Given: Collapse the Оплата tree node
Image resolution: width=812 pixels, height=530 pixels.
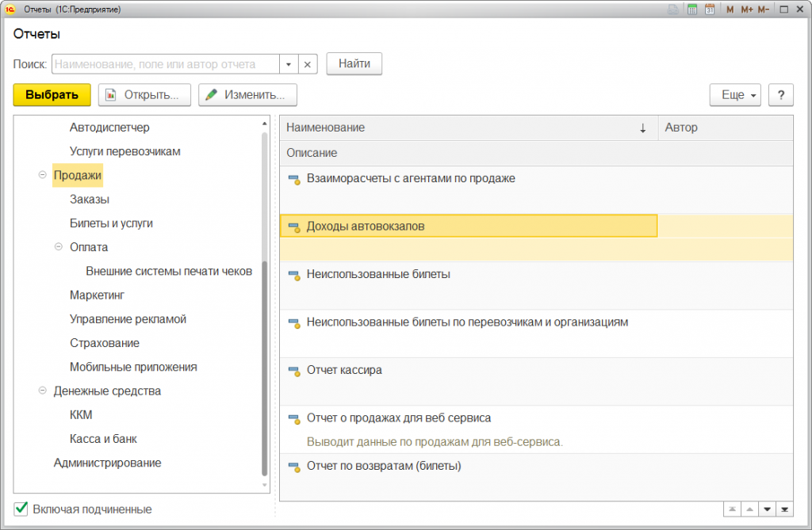Looking at the screenshot, I should [58, 247].
